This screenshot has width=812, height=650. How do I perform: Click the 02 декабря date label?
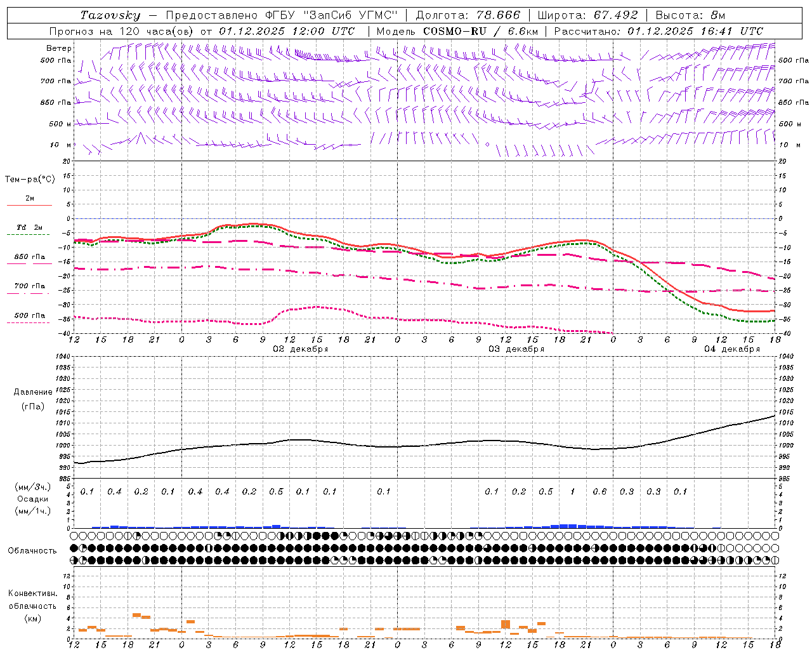coord(301,349)
